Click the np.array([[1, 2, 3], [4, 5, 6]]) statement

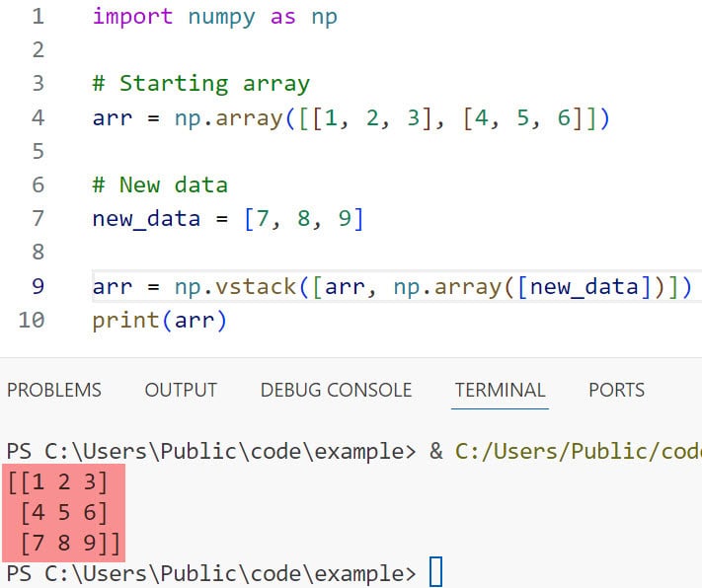coord(351,118)
